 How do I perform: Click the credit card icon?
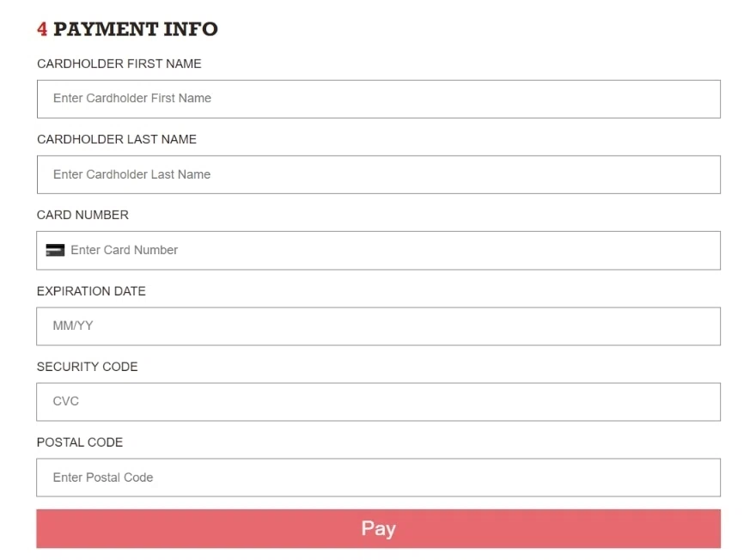click(x=55, y=251)
